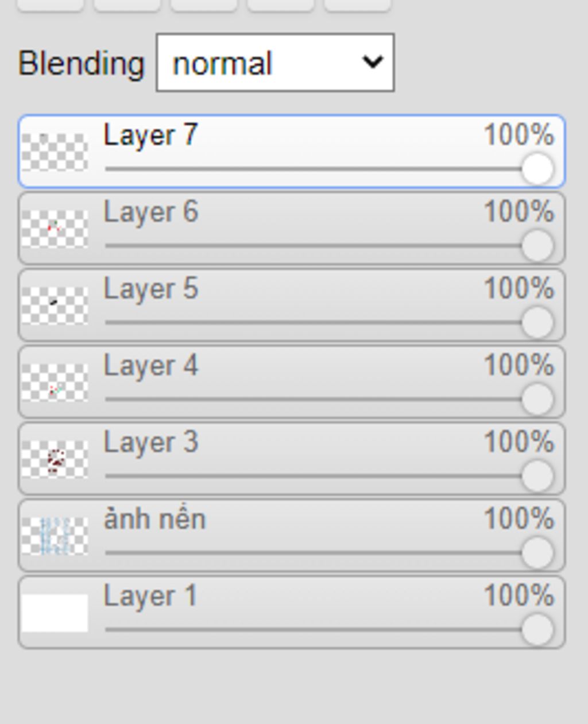Select the ảnh nền layer thumbnail
588x724 pixels.
tap(55, 537)
